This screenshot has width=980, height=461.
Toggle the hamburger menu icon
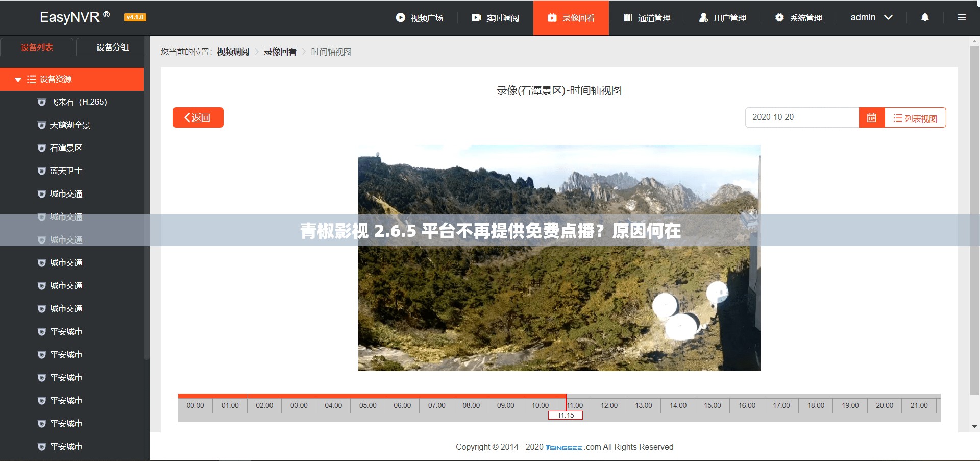962,17
